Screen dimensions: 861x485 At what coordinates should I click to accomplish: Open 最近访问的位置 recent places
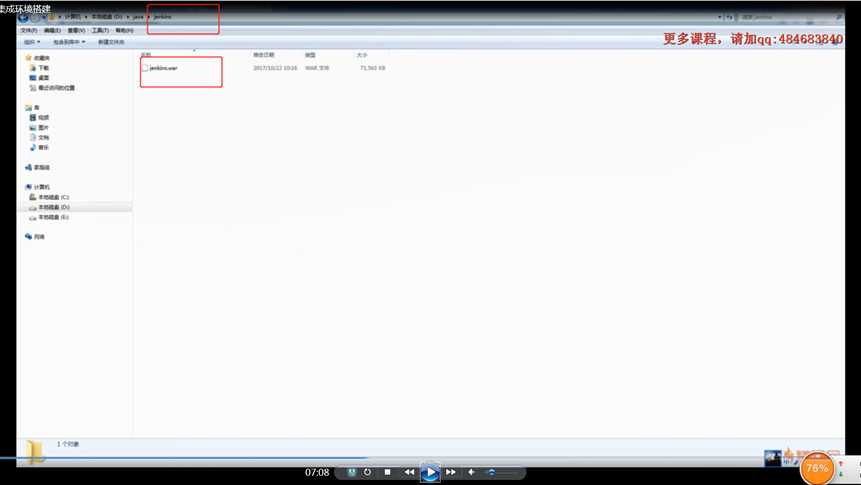coord(52,88)
